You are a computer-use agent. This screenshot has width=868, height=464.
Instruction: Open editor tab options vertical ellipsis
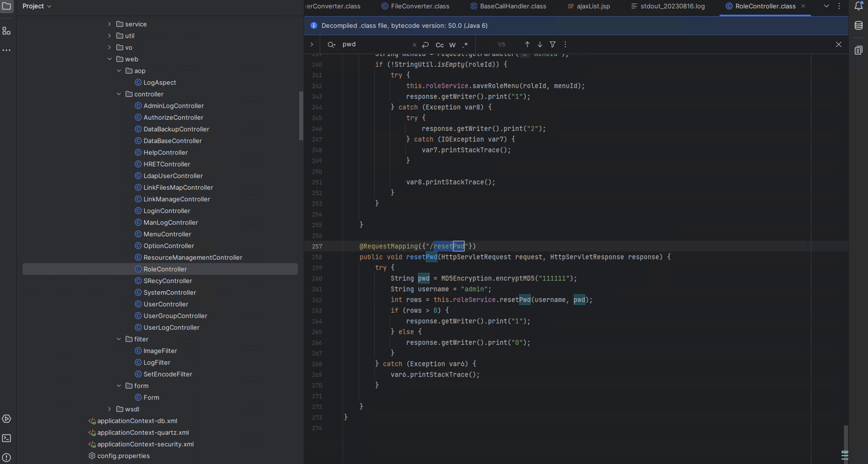(x=839, y=6)
